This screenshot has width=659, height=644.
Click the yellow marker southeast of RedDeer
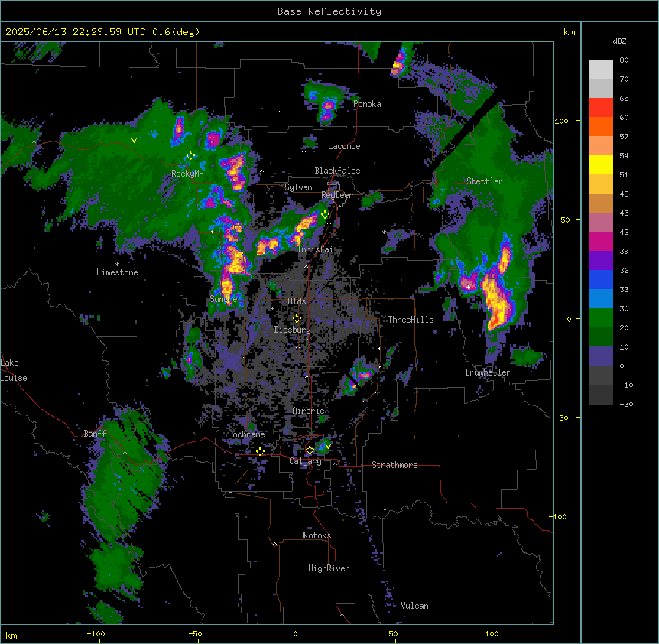(x=325, y=215)
